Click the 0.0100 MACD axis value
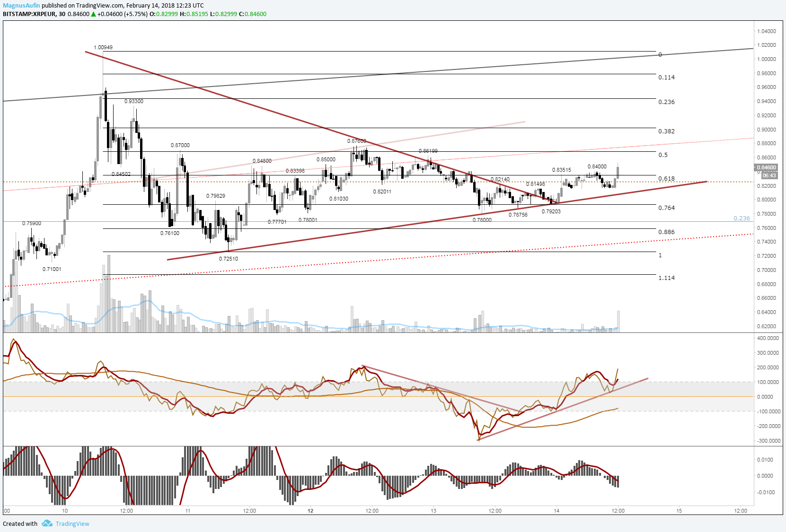The width and height of the screenshot is (786, 532). [765, 460]
